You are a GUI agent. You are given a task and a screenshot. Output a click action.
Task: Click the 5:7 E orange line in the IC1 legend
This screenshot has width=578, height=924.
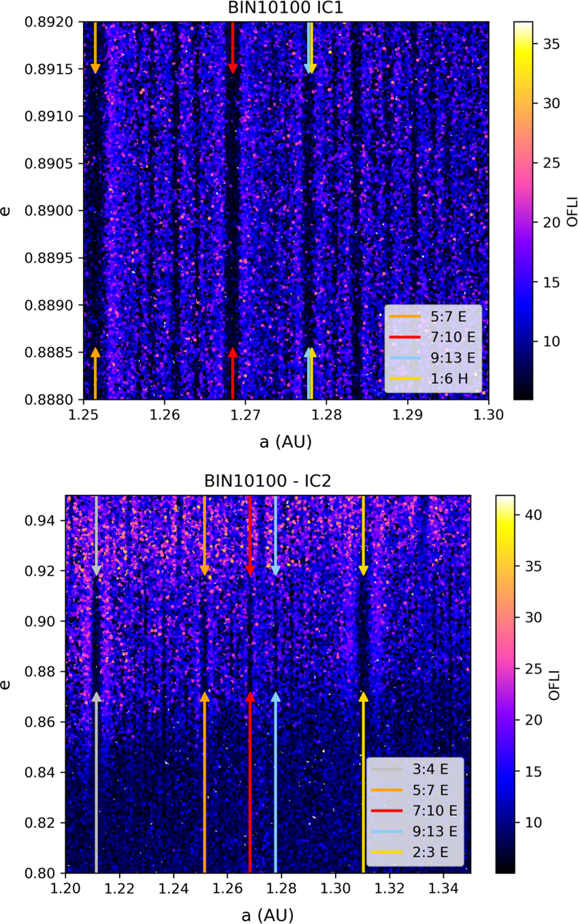coord(405,317)
